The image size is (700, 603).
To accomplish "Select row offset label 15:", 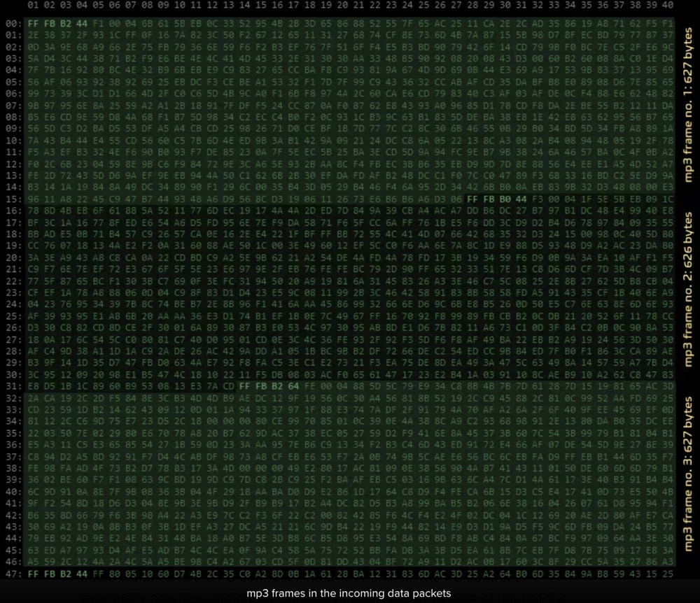I will coord(12,199).
